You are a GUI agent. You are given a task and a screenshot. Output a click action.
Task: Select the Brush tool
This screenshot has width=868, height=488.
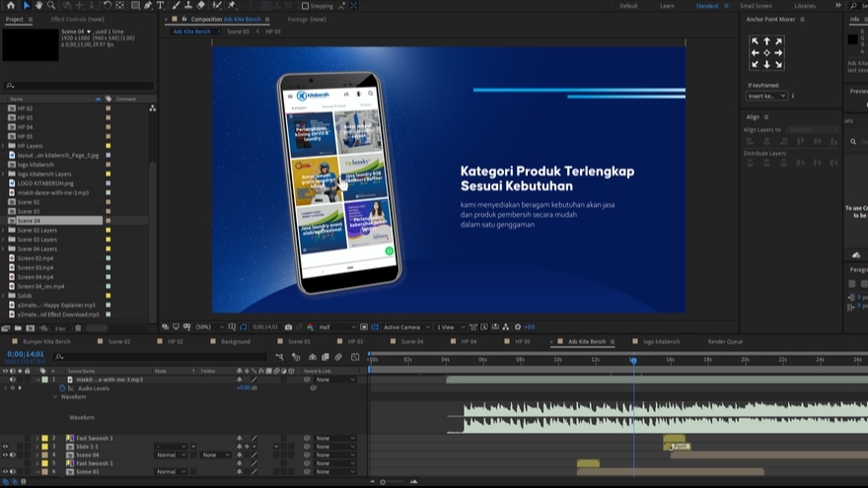click(x=176, y=6)
